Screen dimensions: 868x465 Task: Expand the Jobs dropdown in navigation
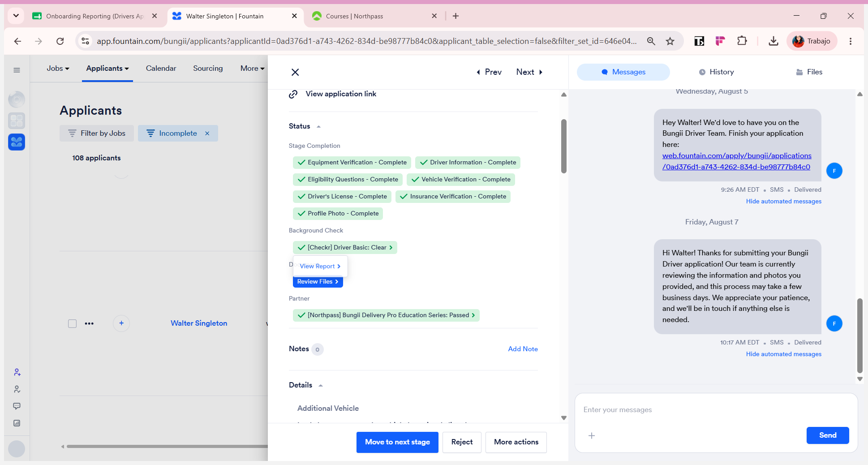58,69
